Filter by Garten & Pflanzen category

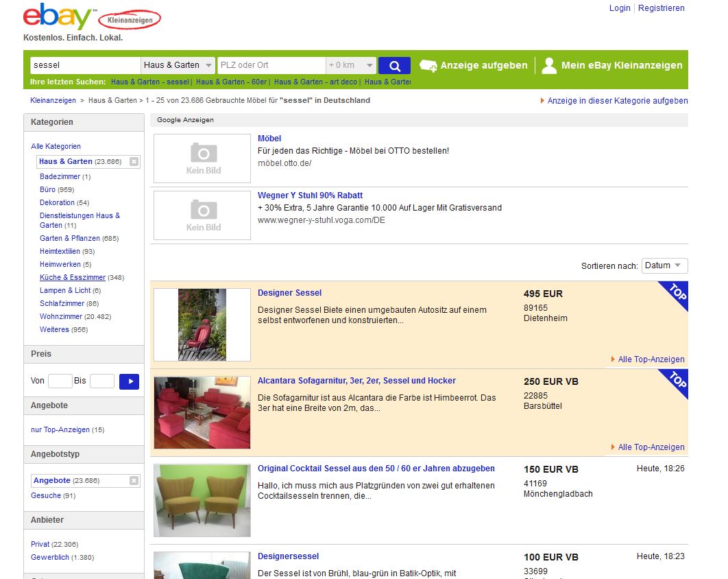(70, 238)
